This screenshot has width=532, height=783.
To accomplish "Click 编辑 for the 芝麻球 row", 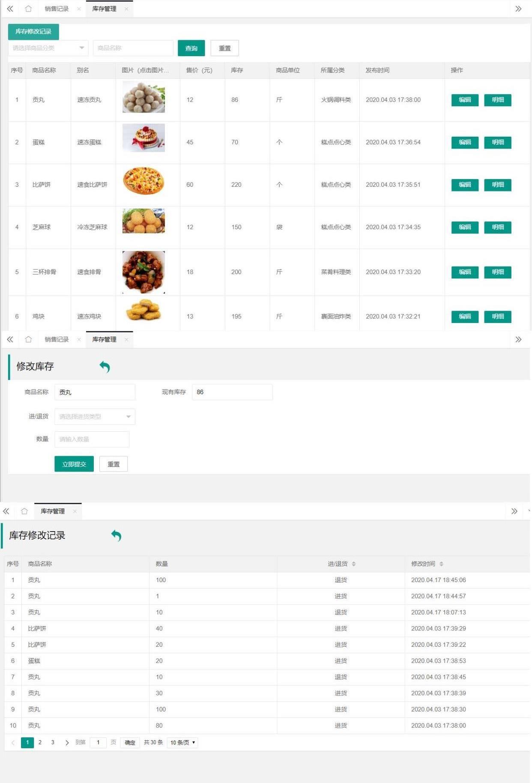I will (465, 227).
